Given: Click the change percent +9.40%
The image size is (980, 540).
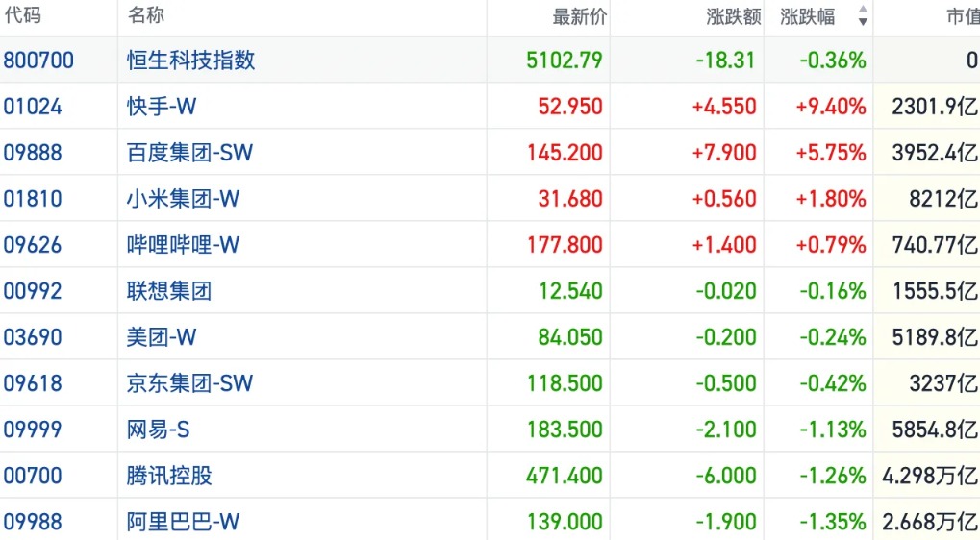Looking at the screenshot, I should pos(831,107).
